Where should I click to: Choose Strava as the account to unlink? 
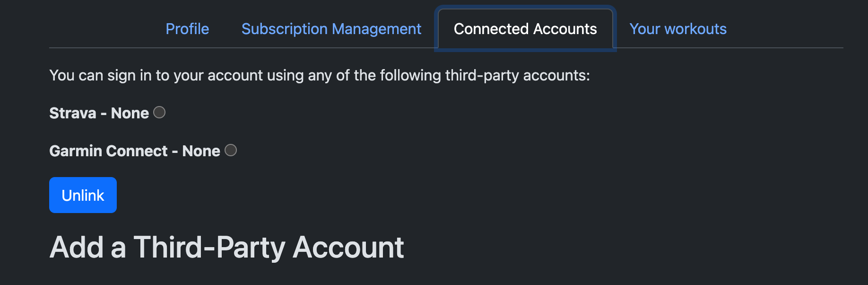(x=160, y=113)
